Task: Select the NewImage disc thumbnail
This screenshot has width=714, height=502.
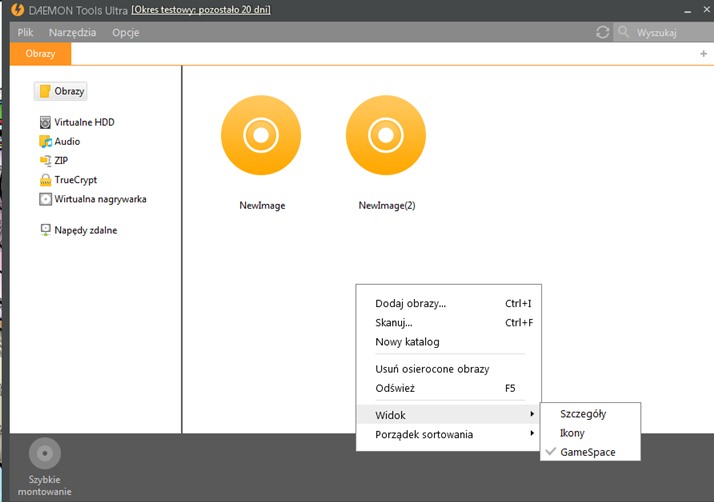Action: click(x=261, y=135)
